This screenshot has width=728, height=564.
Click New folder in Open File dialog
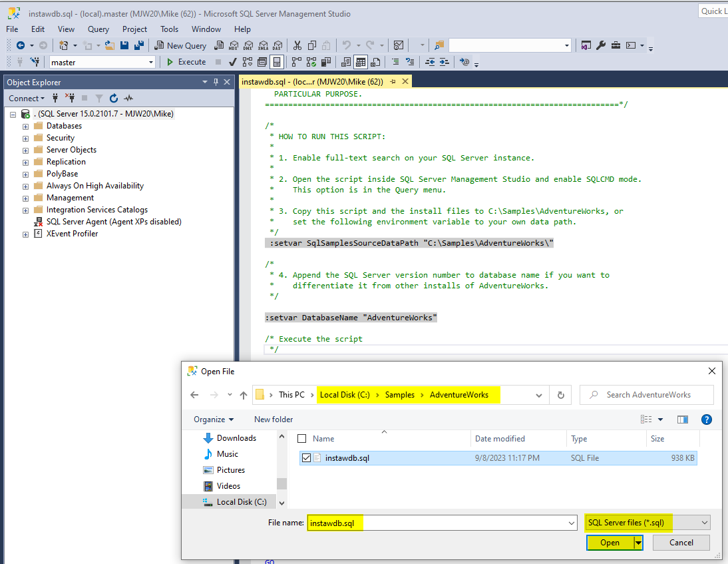pyautogui.click(x=273, y=420)
